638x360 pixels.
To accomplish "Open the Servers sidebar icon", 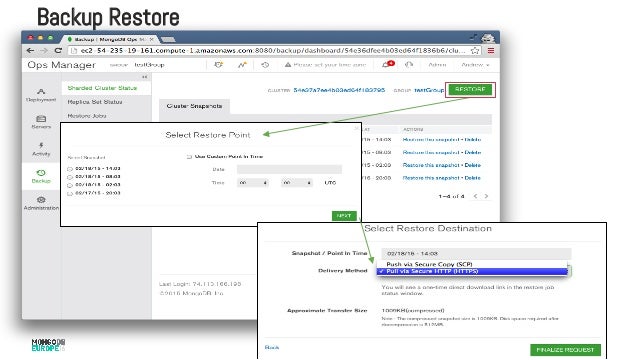I will click(41, 122).
